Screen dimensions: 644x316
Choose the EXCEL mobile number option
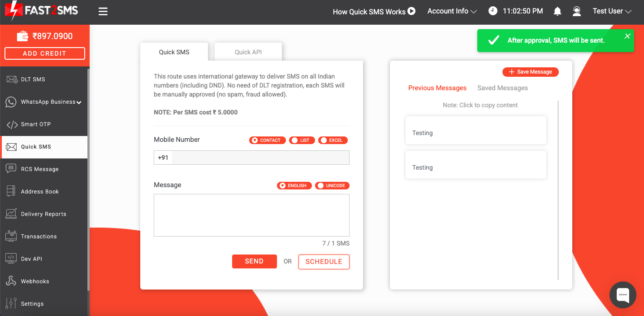tap(333, 140)
